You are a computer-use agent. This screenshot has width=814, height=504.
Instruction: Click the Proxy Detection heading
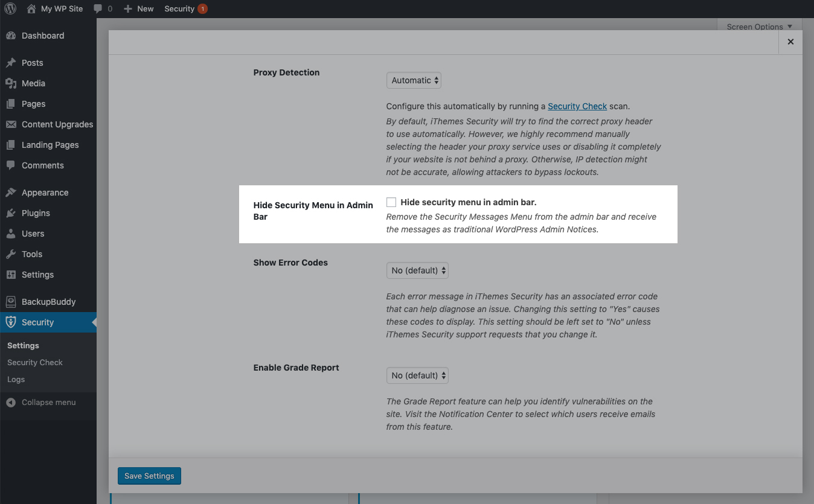tap(286, 72)
